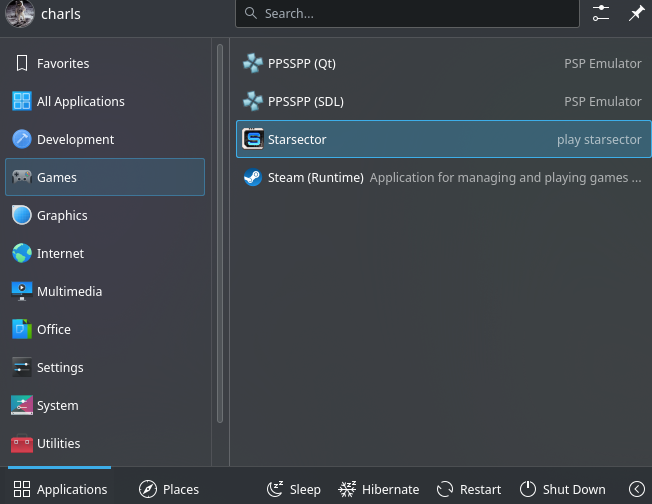Viewport: 652px width, 504px height.
Task: Click the Hibernate button
Action: [x=378, y=489]
